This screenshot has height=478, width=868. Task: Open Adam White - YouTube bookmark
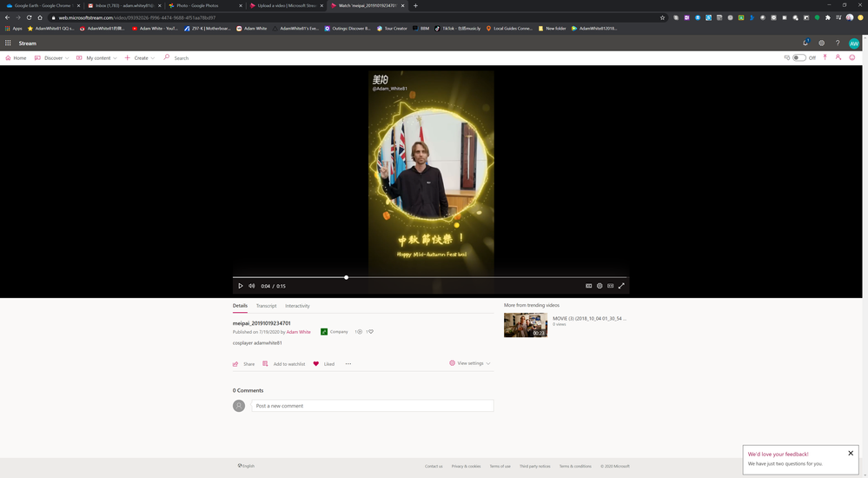coord(156,29)
